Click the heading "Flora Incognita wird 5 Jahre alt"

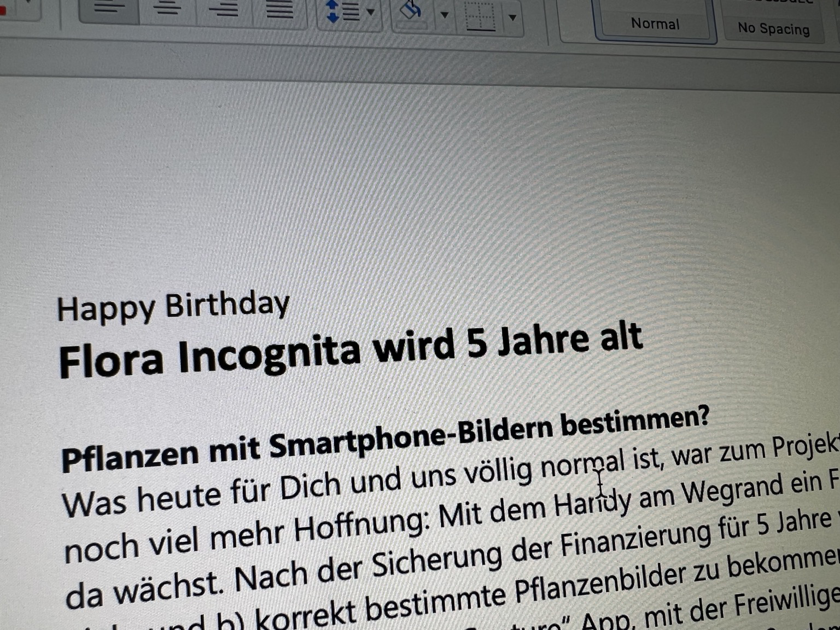[350, 349]
